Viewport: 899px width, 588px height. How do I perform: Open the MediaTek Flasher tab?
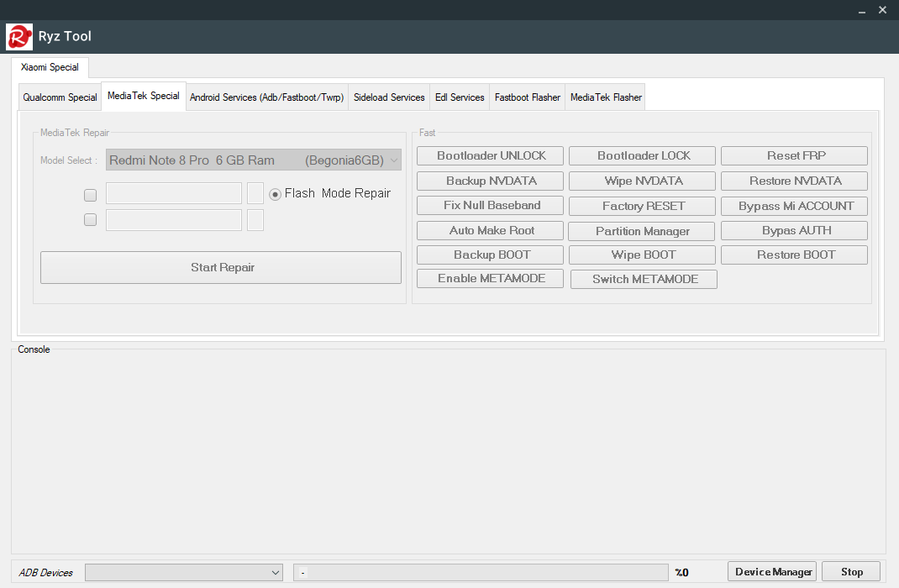(605, 97)
